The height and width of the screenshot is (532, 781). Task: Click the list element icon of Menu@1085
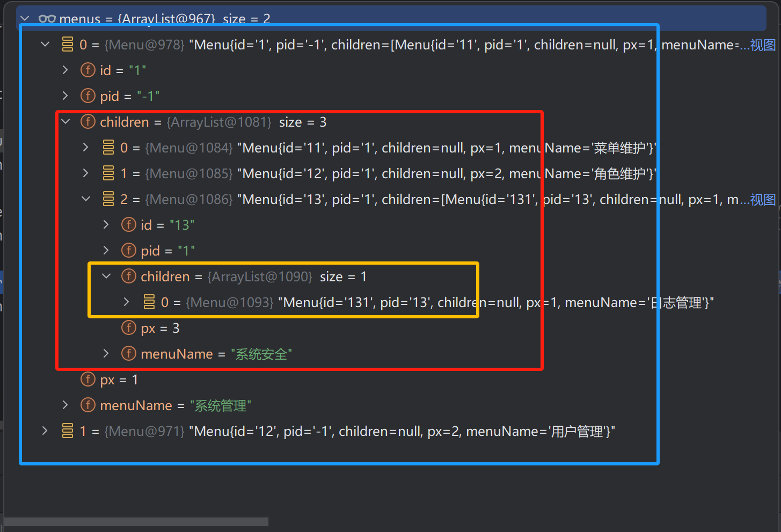point(108,173)
